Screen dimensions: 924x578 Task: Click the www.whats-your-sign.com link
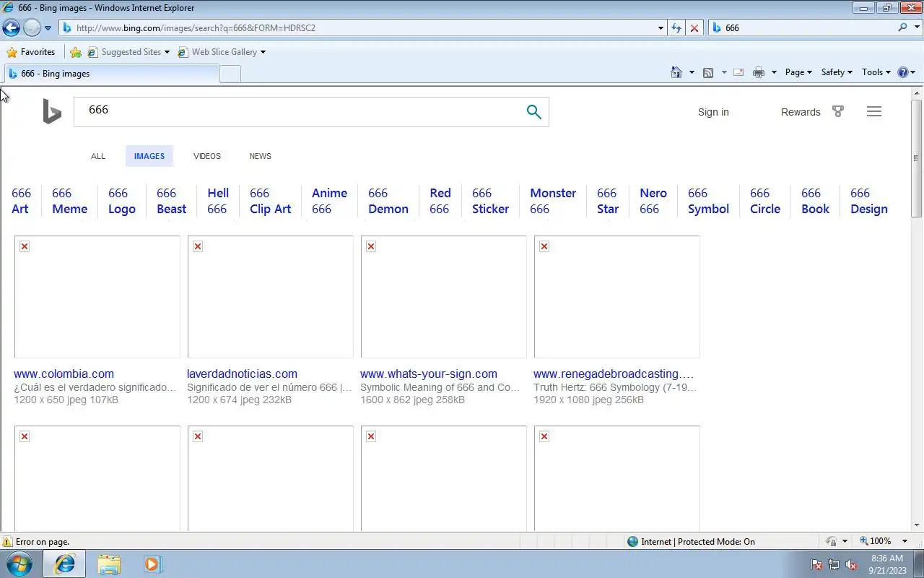[x=429, y=374]
